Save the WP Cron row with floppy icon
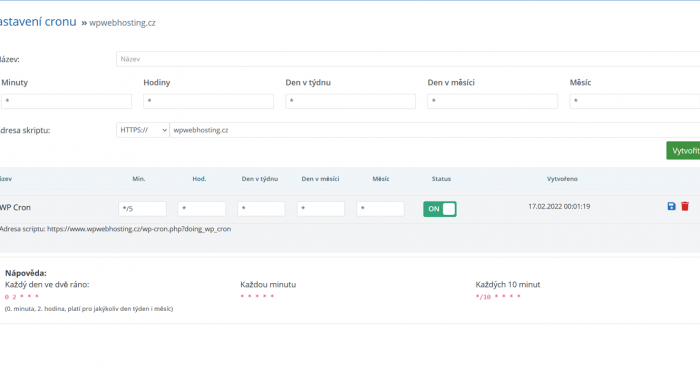This screenshot has height=390, width=700. [x=671, y=206]
